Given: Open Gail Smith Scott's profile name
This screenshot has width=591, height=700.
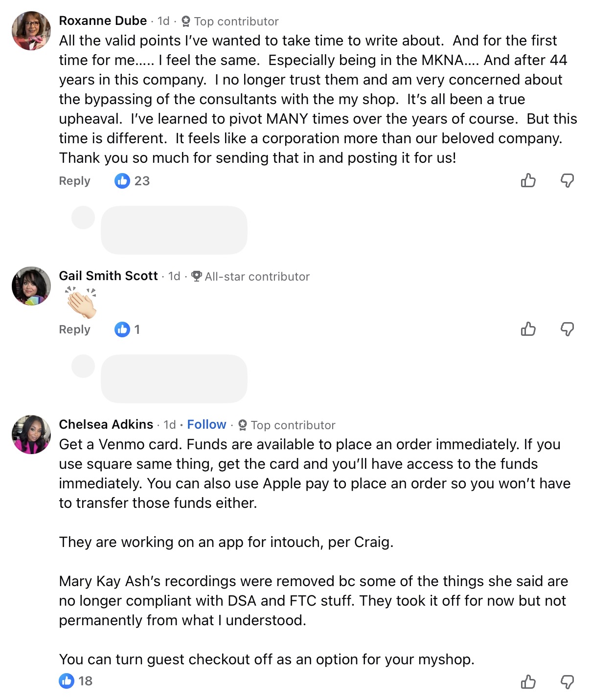Looking at the screenshot, I should click(108, 276).
